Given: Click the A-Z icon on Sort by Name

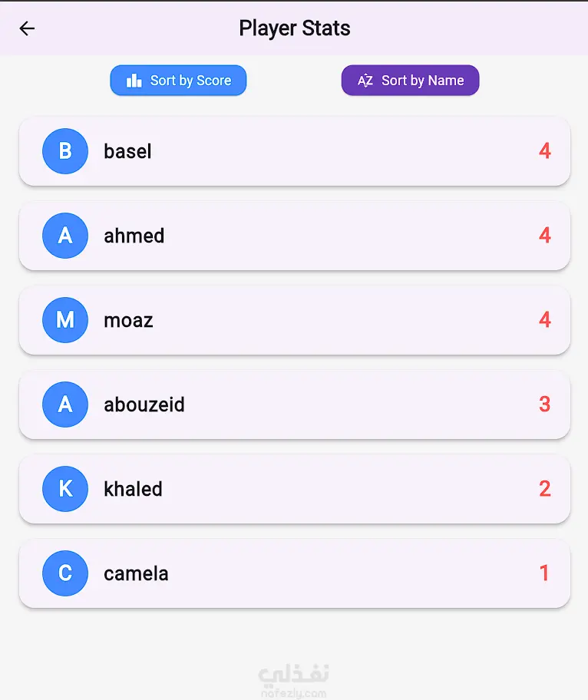Looking at the screenshot, I should coord(366,80).
